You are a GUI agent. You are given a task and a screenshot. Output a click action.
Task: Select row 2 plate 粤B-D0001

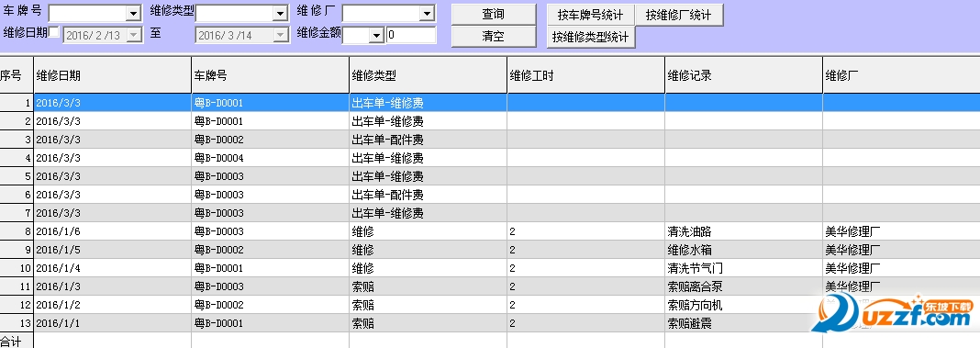pyautogui.click(x=270, y=121)
